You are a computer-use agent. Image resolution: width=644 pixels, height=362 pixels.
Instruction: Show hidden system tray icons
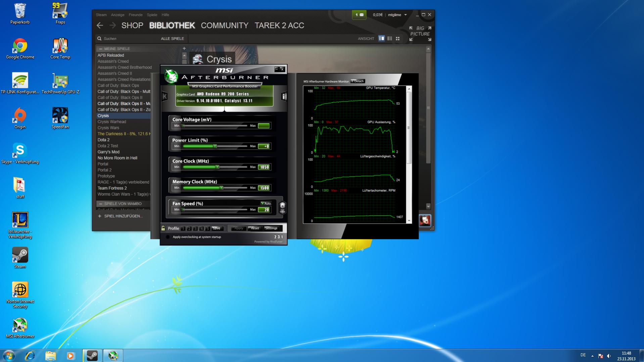tap(592, 356)
